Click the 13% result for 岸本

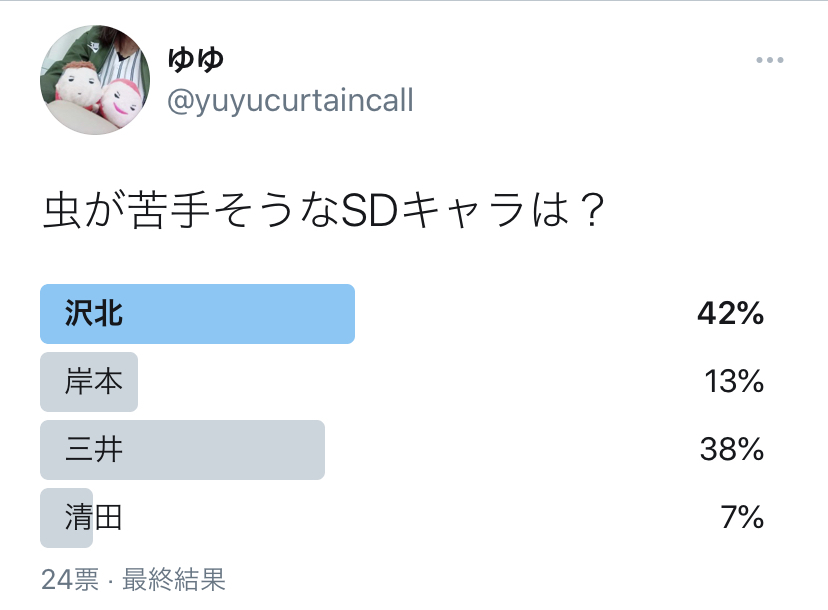click(734, 382)
